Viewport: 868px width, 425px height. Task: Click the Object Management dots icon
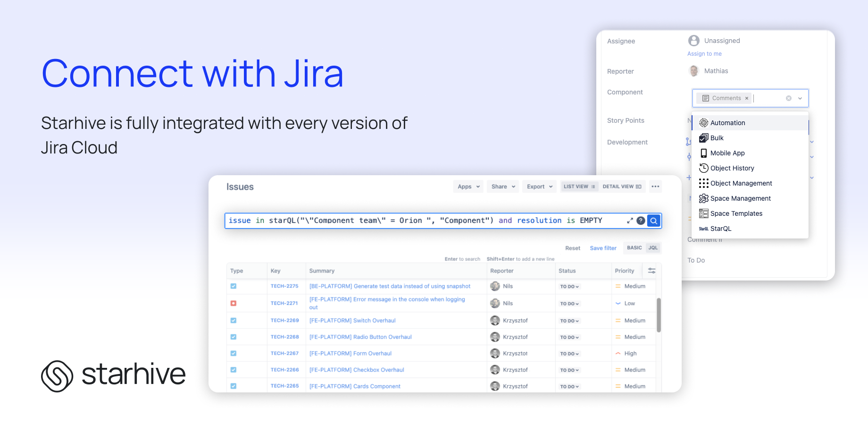[x=704, y=183]
